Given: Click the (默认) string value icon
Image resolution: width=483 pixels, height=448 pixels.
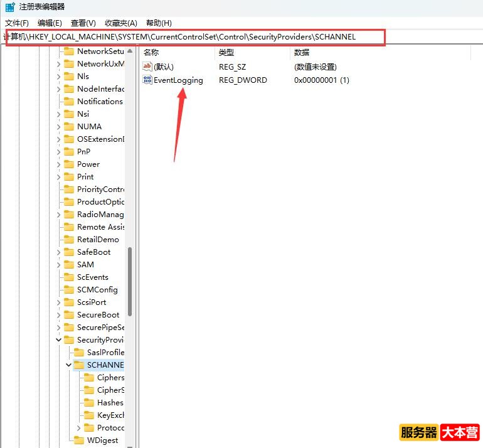Looking at the screenshot, I should pyautogui.click(x=147, y=67).
